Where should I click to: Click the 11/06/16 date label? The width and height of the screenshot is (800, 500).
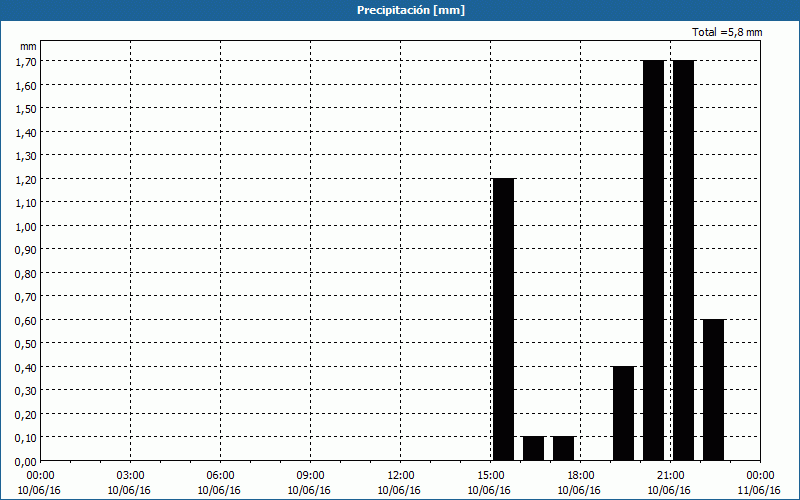pyautogui.click(x=760, y=490)
